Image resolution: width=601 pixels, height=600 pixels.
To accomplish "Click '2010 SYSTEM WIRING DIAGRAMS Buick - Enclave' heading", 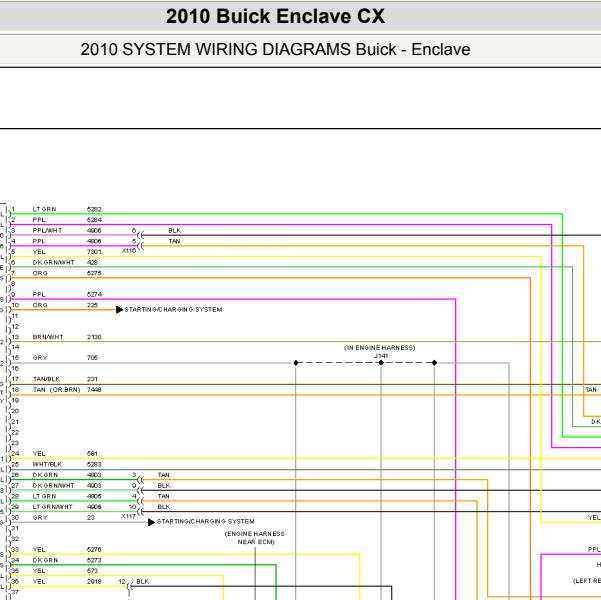I will [x=275, y=49].
